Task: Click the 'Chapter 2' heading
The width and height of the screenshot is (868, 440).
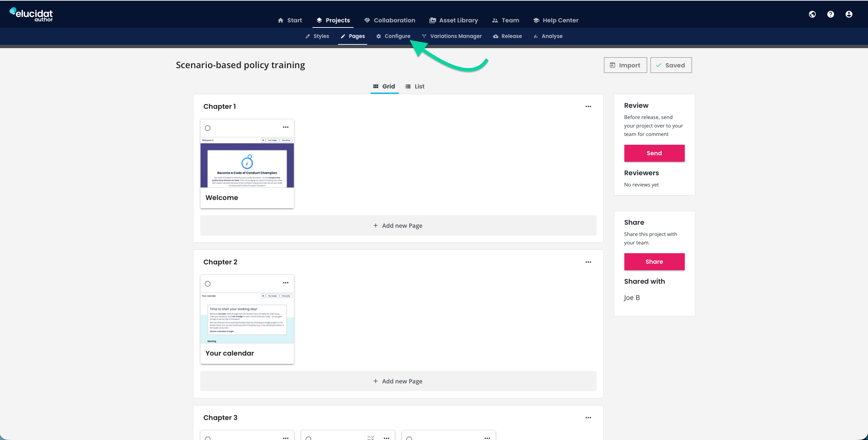Action: (x=220, y=262)
